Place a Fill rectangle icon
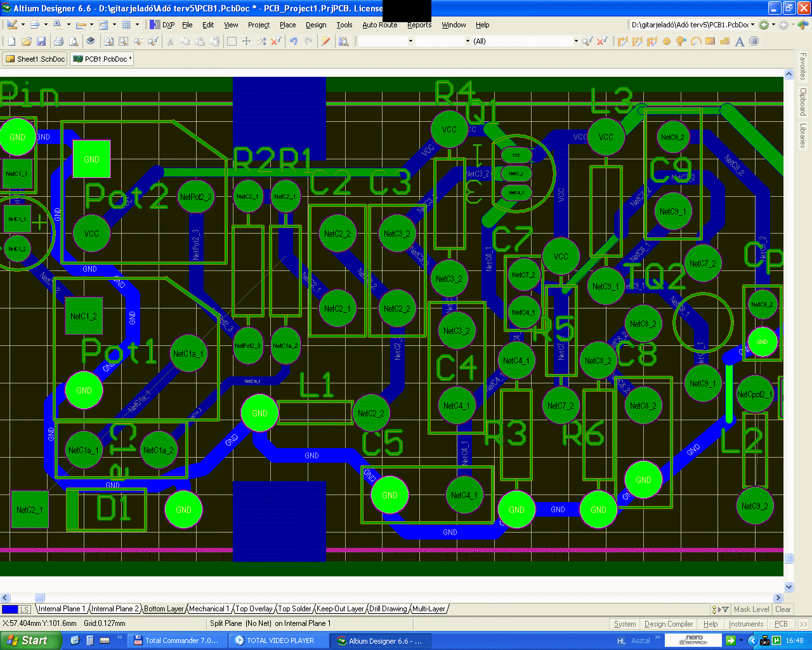The height and width of the screenshot is (650, 812). tap(710, 41)
